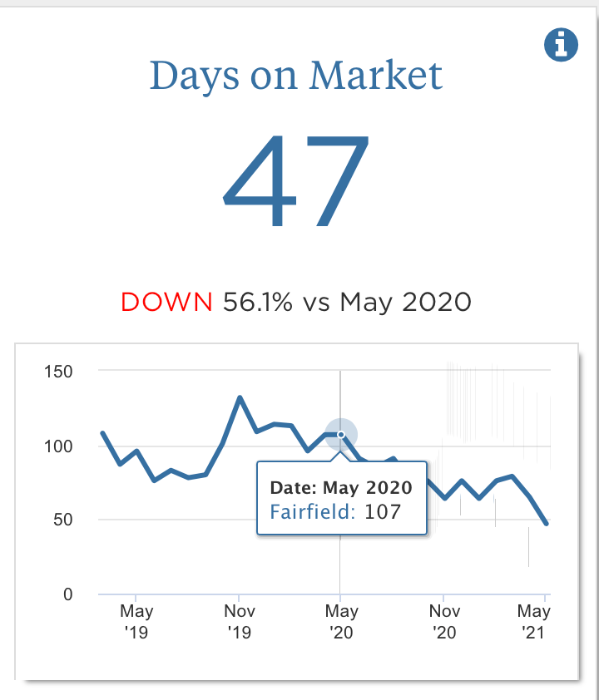Click the line's highest peak near Nov '19

pyautogui.click(x=240, y=397)
